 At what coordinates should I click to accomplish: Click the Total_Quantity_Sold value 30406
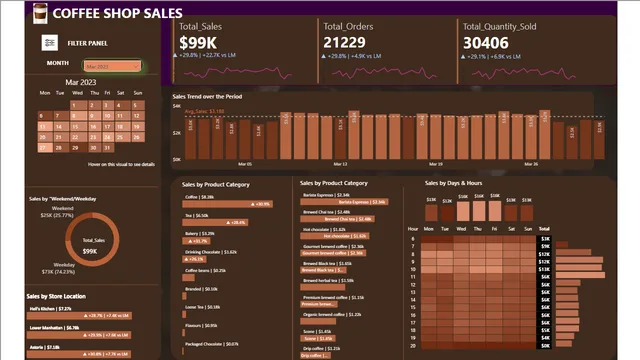coord(486,43)
